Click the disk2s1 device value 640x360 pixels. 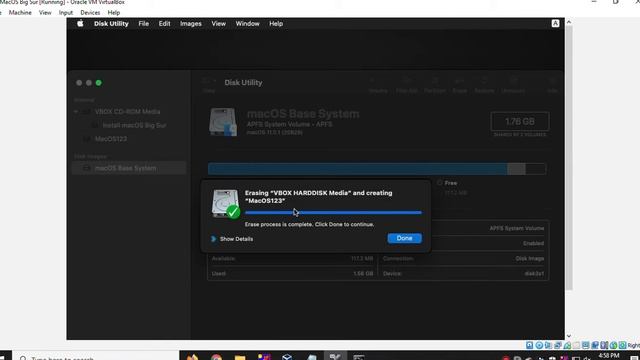(x=534, y=273)
